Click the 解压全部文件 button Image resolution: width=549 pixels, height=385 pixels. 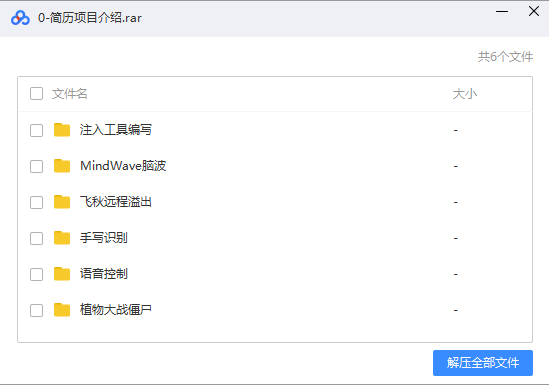(483, 363)
